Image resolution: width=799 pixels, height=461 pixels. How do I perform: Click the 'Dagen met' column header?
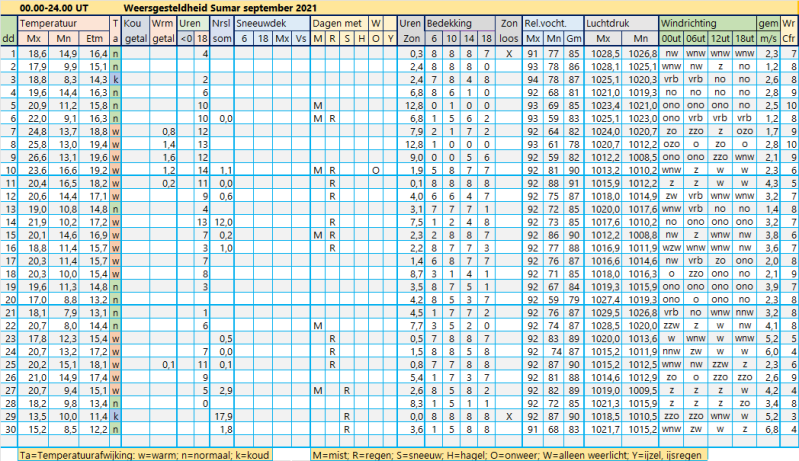tap(337, 21)
